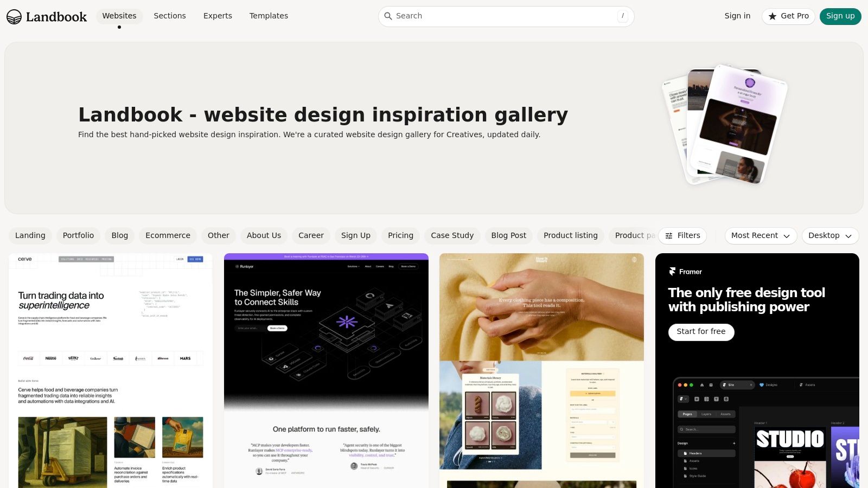
Task: Toggle the Pricing category filter
Action: tap(400, 235)
